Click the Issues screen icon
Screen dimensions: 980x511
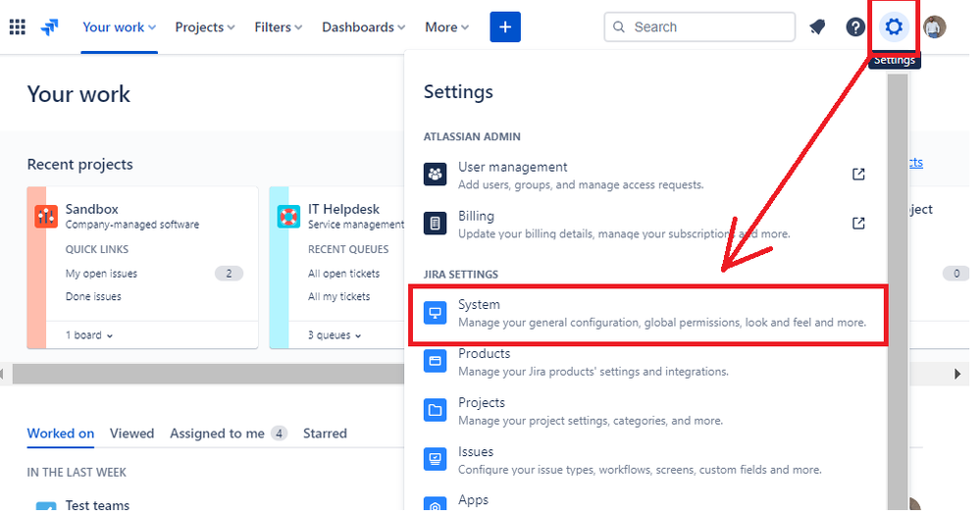tap(435, 459)
